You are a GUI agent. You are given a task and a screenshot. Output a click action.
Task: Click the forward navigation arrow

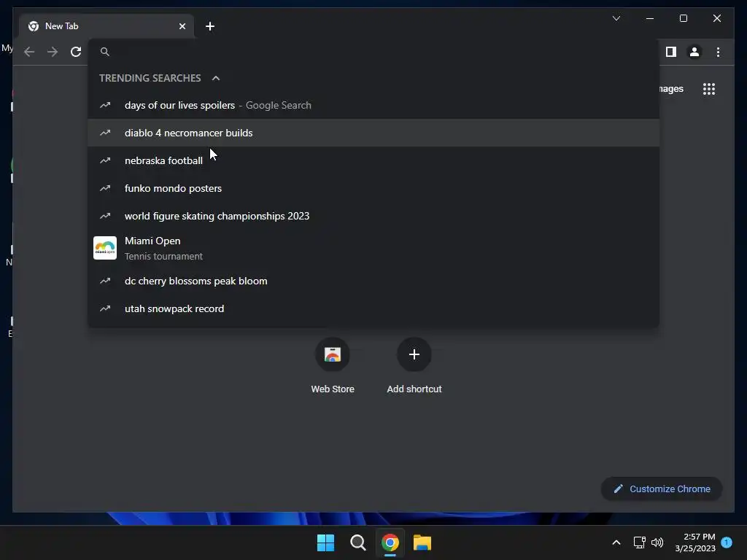[53, 52]
